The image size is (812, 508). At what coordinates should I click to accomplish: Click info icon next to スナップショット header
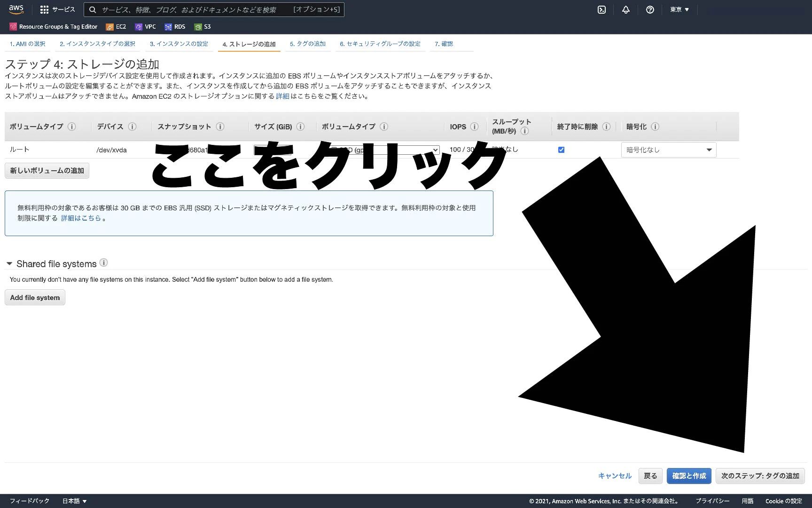[220, 127]
